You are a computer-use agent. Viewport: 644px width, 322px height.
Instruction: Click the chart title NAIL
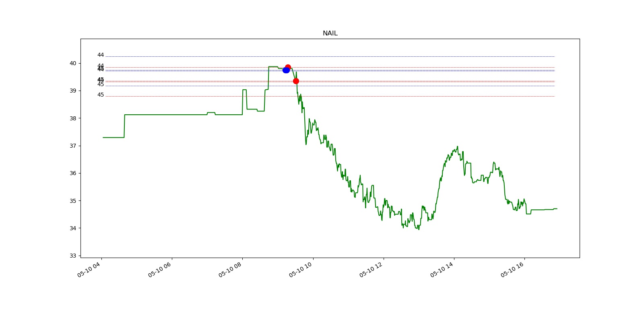(330, 33)
